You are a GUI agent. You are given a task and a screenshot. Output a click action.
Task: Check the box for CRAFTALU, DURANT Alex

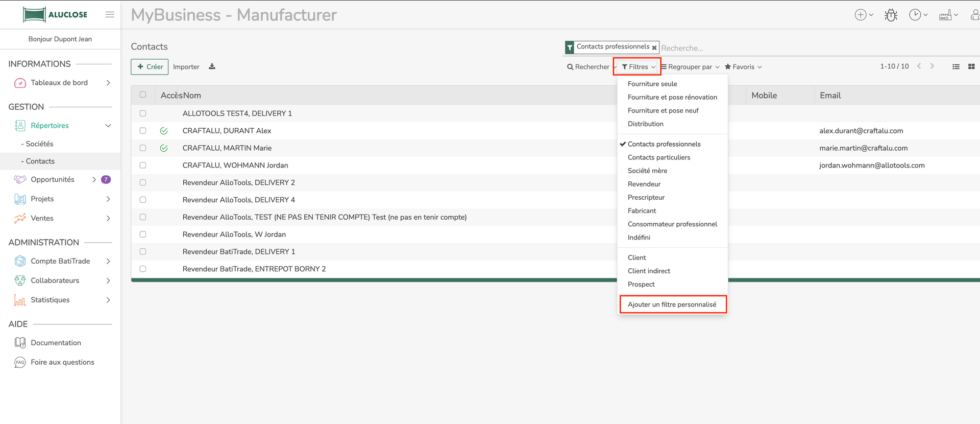[143, 131]
